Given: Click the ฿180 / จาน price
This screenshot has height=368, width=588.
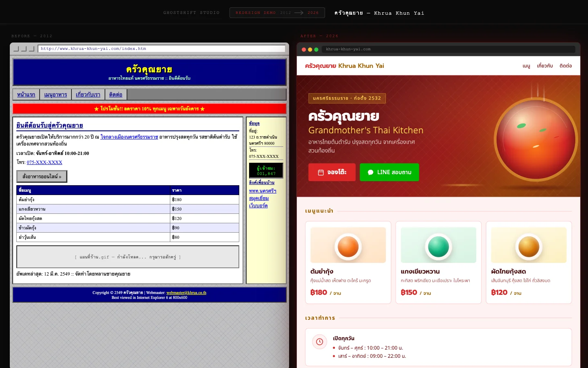Looking at the screenshot, I should click(325, 292).
